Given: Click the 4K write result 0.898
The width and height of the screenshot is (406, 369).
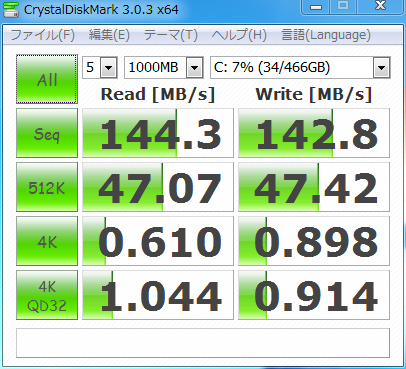Looking at the screenshot, I should pos(314,241).
